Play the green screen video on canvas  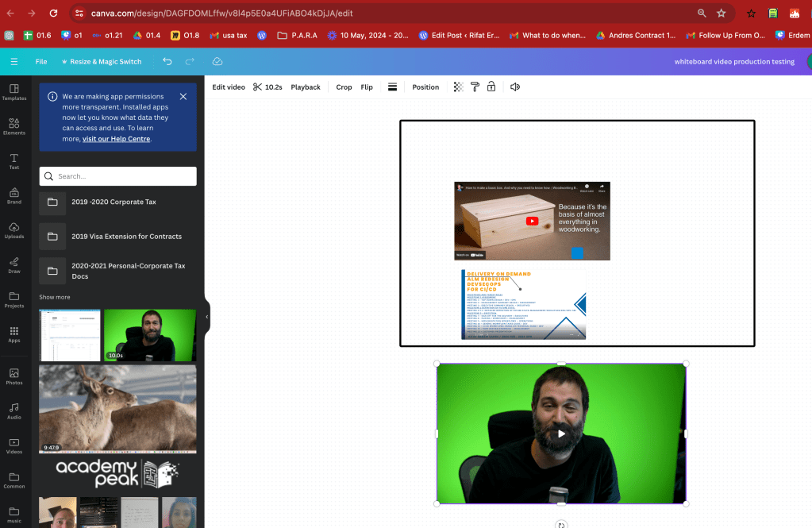561,434
